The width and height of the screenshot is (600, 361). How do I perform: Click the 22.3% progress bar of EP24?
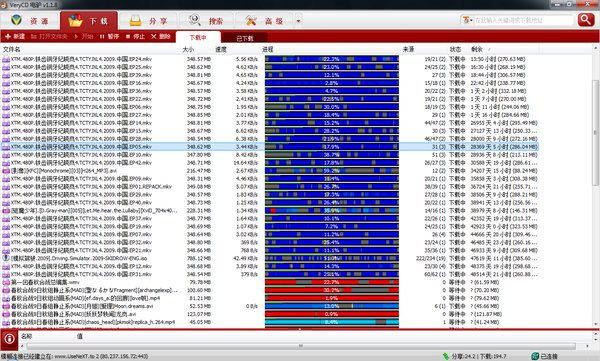coord(331,59)
